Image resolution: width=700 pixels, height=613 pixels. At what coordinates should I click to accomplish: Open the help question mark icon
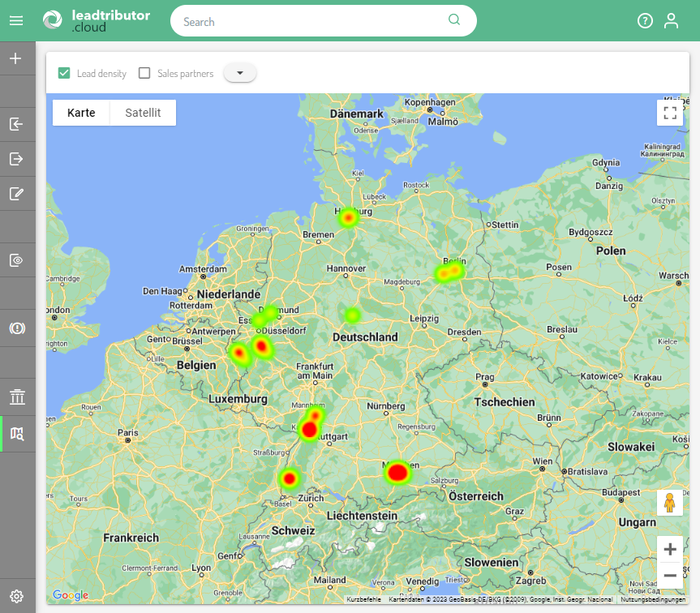(x=645, y=21)
